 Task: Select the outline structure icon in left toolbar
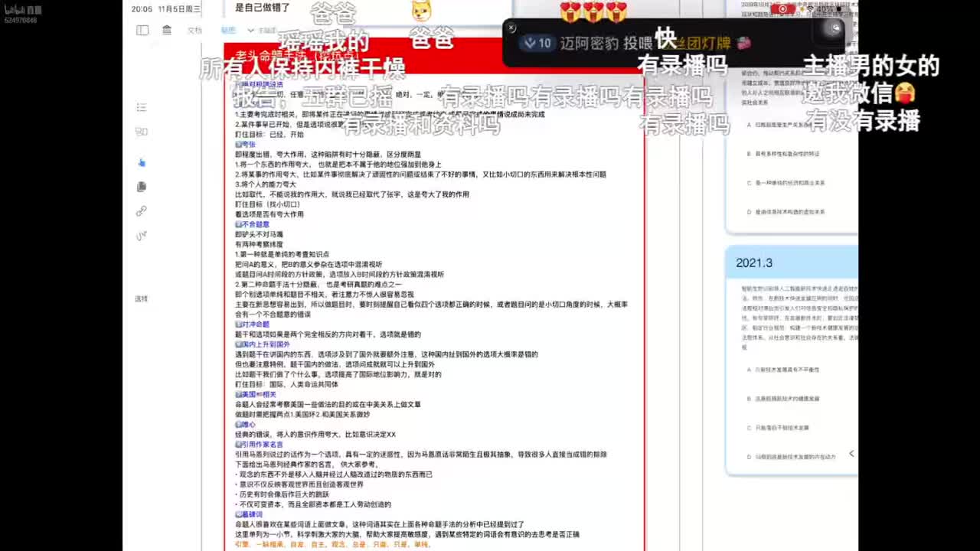pos(141,132)
